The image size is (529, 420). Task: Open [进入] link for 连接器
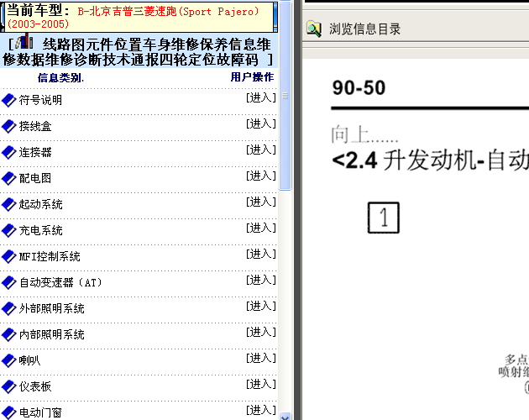pos(261,150)
